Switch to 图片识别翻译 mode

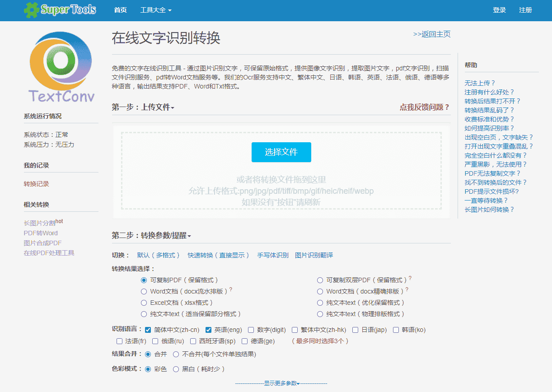point(314,255)
